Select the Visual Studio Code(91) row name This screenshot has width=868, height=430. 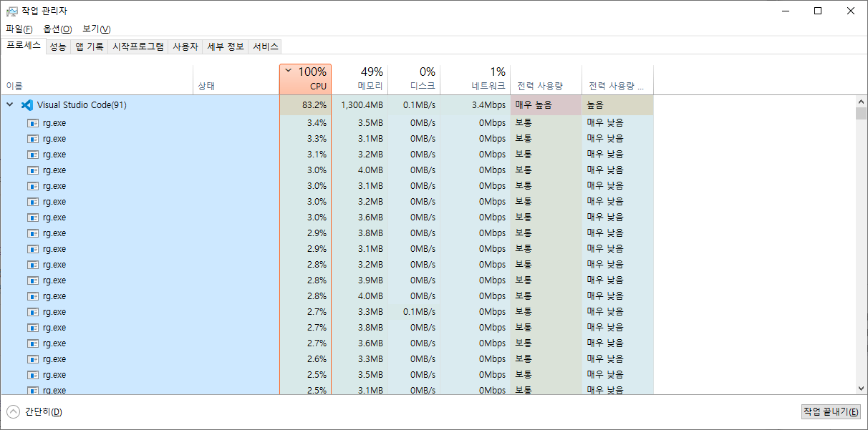click(82, 105)
